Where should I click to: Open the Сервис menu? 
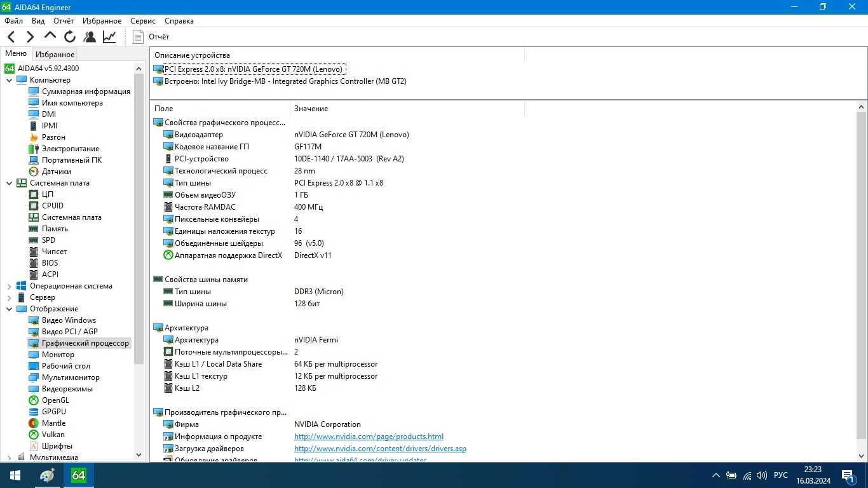pos(143,21)
